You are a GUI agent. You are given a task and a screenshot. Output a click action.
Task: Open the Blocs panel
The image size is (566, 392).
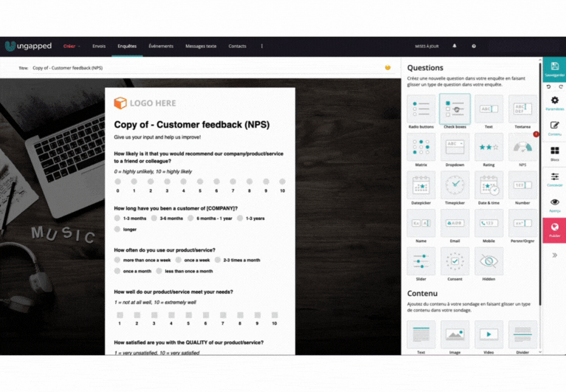554,154
